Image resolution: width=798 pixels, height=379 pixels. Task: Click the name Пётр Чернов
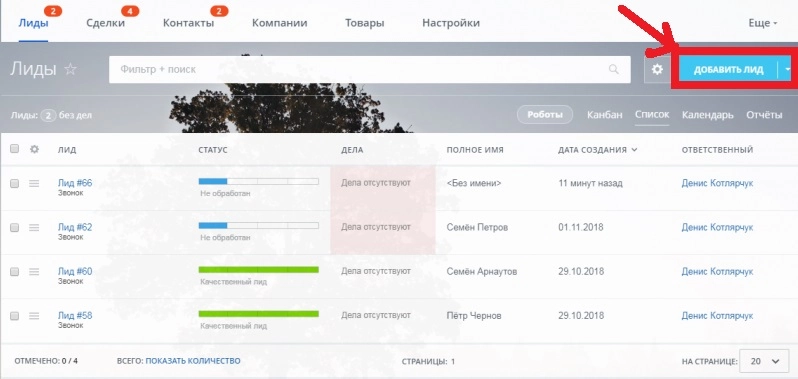474,316
